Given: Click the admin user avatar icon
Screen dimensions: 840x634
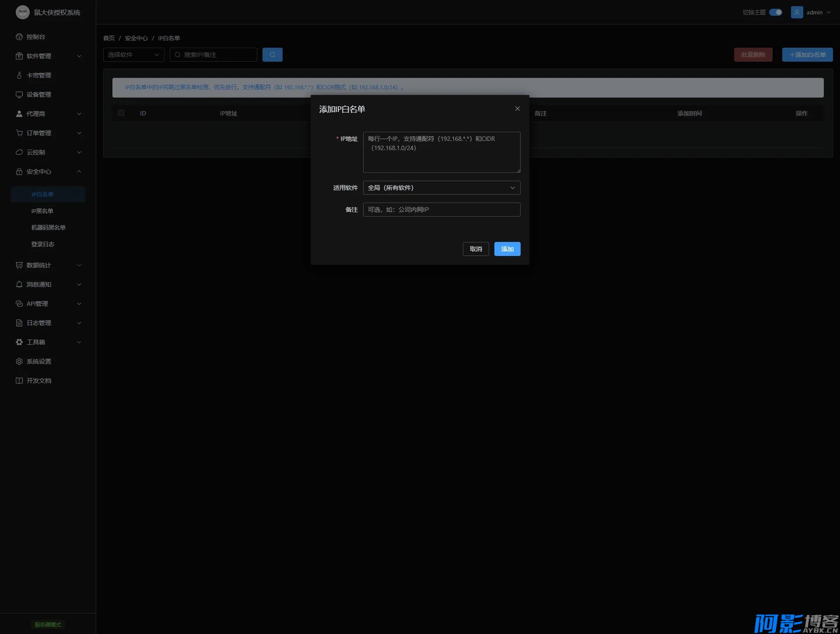Looking at the screenshot, I should pyautogui.click(x=797, y=12).
